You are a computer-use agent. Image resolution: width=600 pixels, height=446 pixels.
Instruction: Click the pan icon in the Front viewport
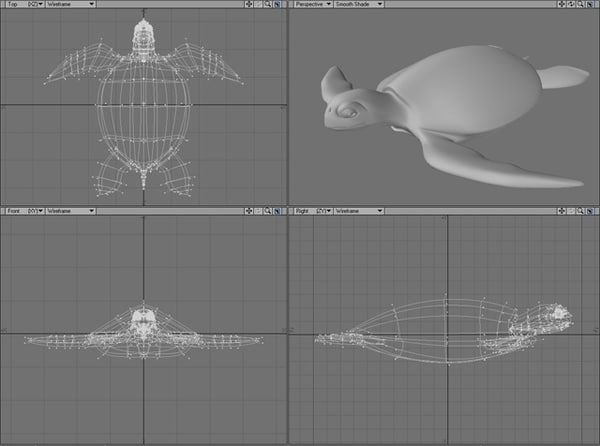pos(249,212)
